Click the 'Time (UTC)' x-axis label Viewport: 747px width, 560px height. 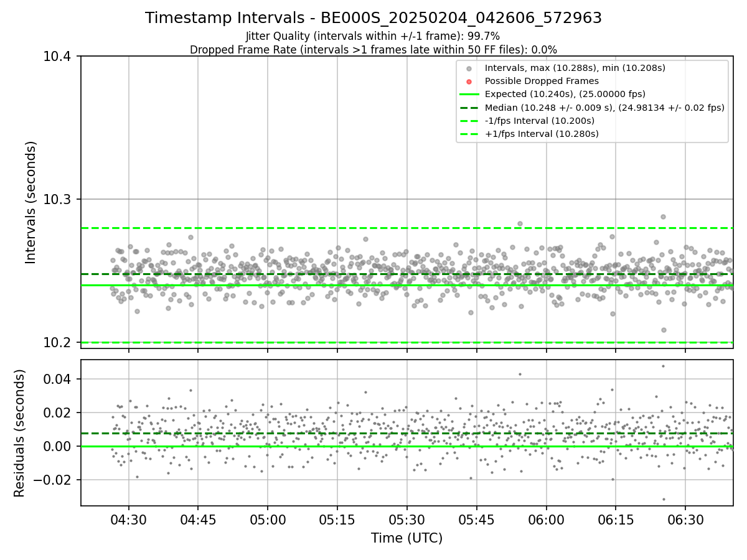tap(406, 538)
